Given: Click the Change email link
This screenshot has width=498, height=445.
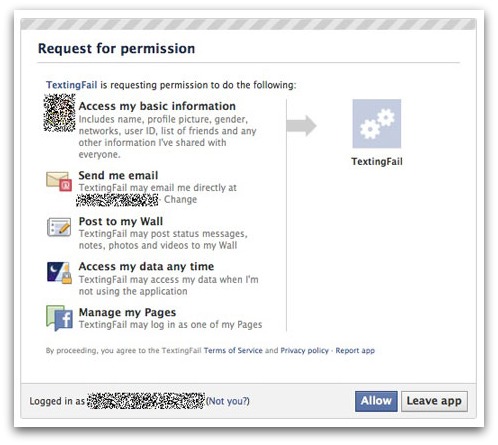Looking at the screenshot, I should pyautogui.click(x=180, y=199).
